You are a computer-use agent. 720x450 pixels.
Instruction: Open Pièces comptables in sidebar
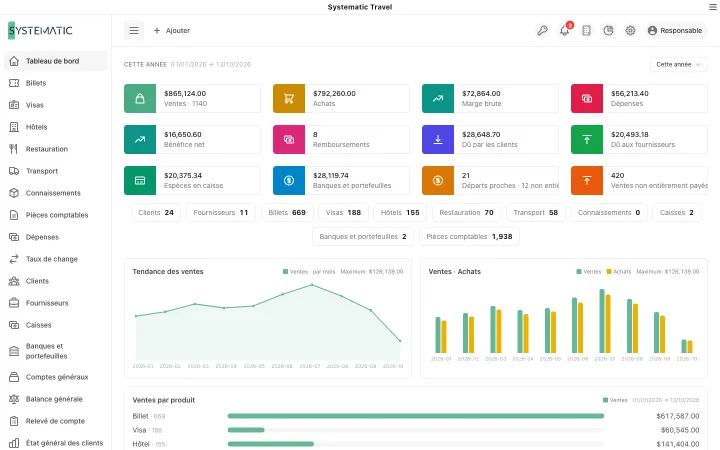pos(56,215)
